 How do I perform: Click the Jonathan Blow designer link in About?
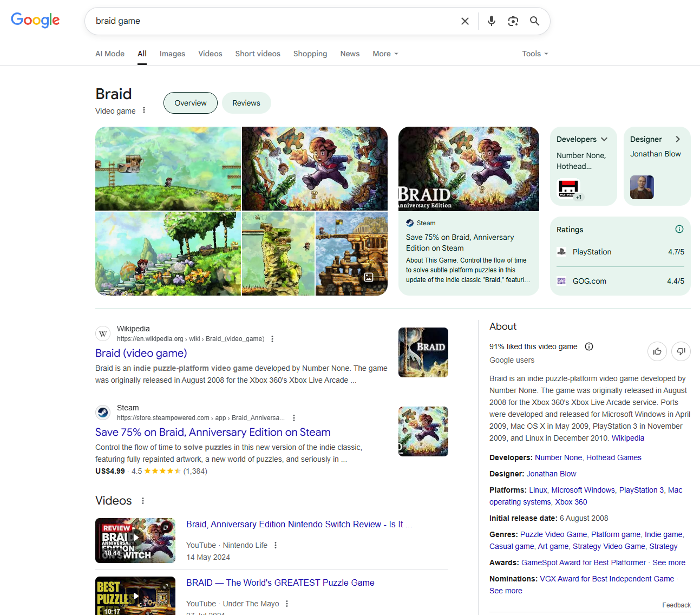(x=551, y=474)
